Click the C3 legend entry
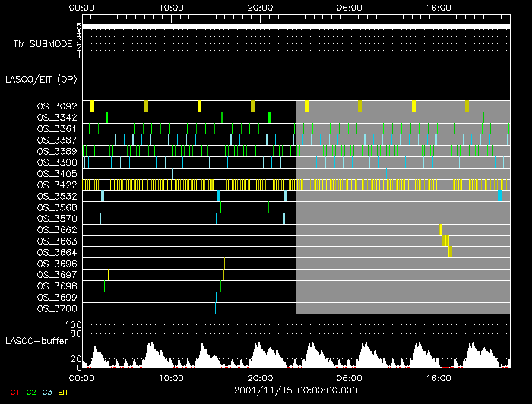This screenshot has width=532, height=404. (47, 392)
